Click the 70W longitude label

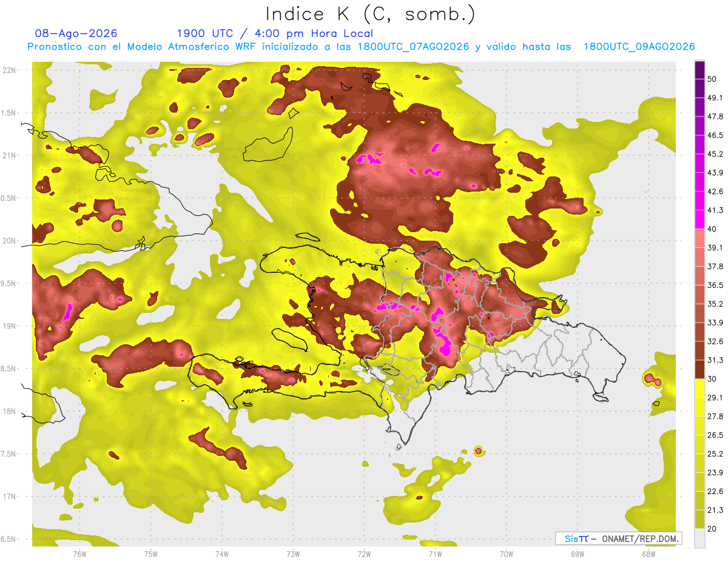click(x=507, y=554)
